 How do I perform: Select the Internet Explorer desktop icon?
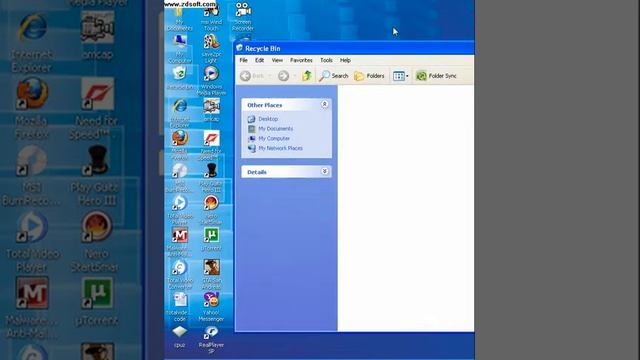point(180,113)
